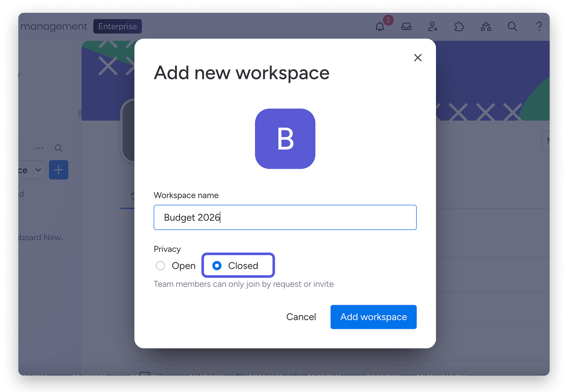The width and height of the screenshot is (568, 392).
Task: Open the dashboard New item in sidebar
Action: click(42, 238)
